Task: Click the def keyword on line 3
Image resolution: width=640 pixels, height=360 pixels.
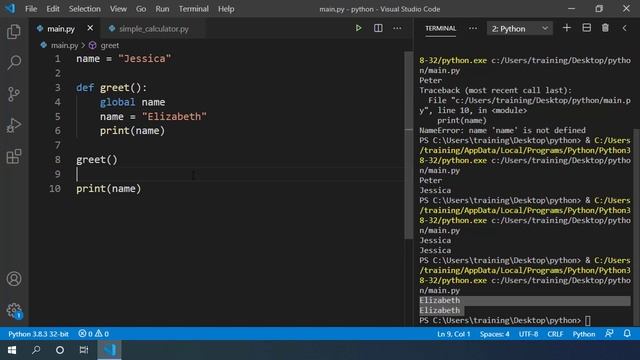Action: click(x=85, y=88)
